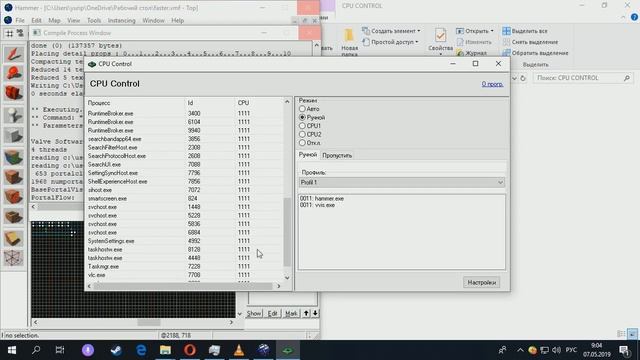The width and height of the screenshot is (640, 360).
Task: Open the '0 прогр.' link
Action: pyautogui.click(x=492, y=84)
